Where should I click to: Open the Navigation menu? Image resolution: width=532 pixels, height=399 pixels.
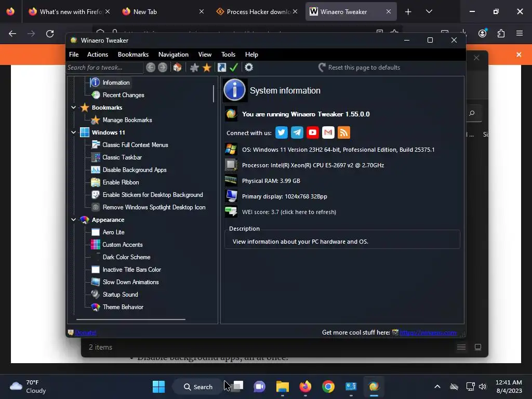pos(174,55)
